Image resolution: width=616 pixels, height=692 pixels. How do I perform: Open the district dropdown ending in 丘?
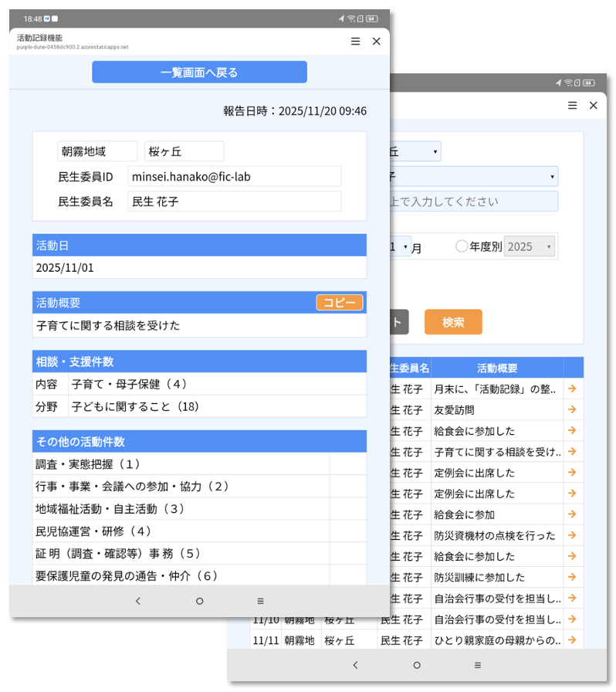click(415, 151)
